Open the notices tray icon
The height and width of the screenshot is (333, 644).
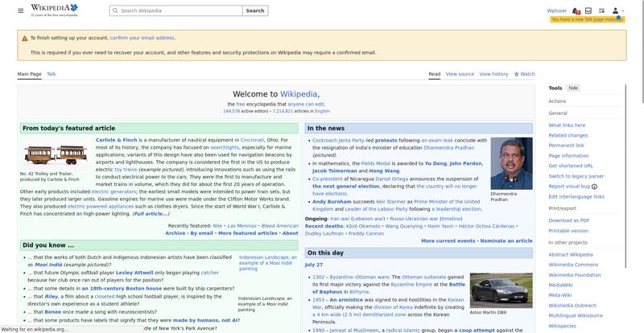point(588,10)
